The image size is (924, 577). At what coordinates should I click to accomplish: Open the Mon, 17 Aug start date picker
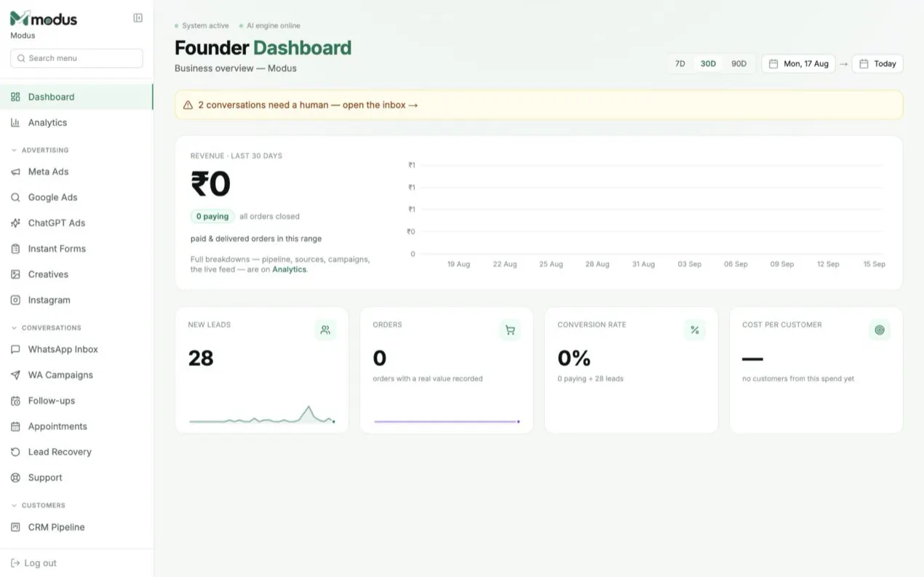pyautogui.click(x=799, y=64)
